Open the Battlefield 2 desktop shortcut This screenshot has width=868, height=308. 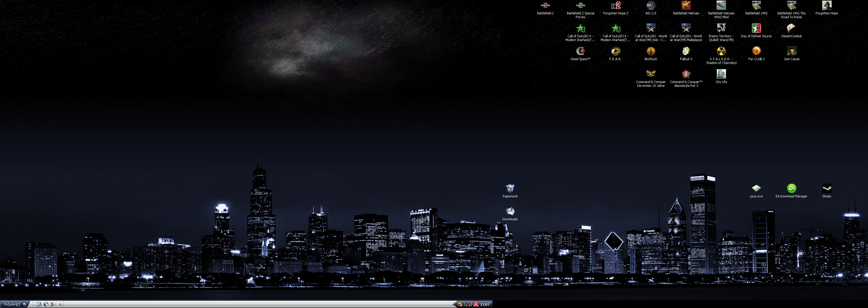(545, 6)
